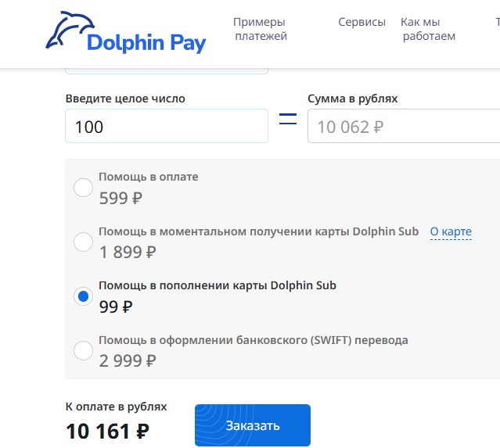500x448 pixels.
Task: Click the Сумма в рублях amount field
Action: tap(403, 127)
